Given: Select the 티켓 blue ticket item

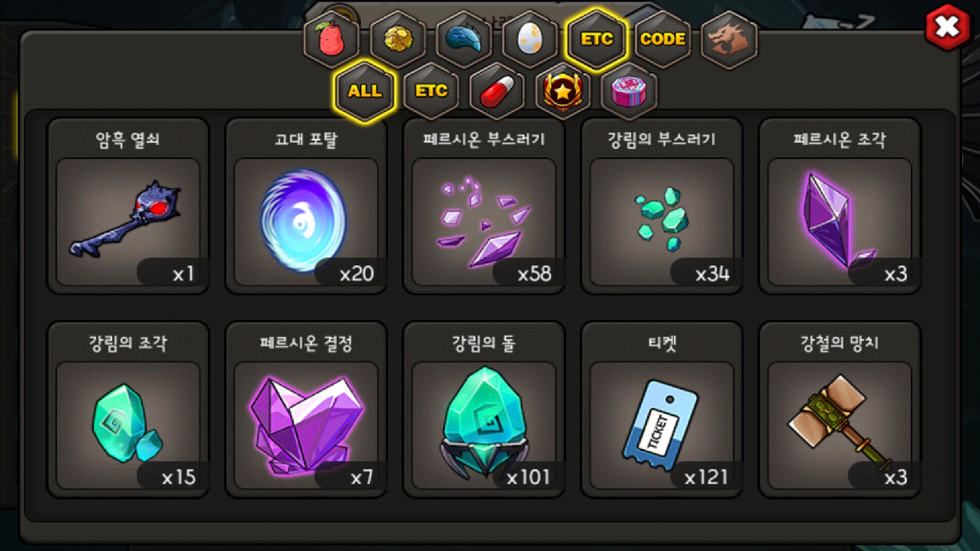Looking at the screenshot, I should 661,410.
